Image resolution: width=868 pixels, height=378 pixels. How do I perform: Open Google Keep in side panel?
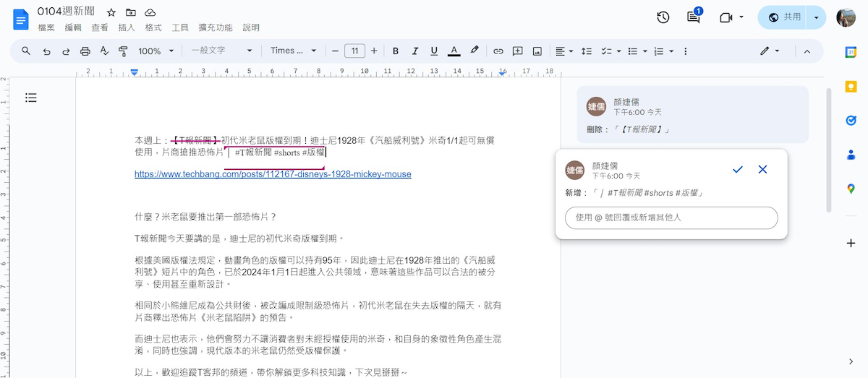click(x=851, y=86)
